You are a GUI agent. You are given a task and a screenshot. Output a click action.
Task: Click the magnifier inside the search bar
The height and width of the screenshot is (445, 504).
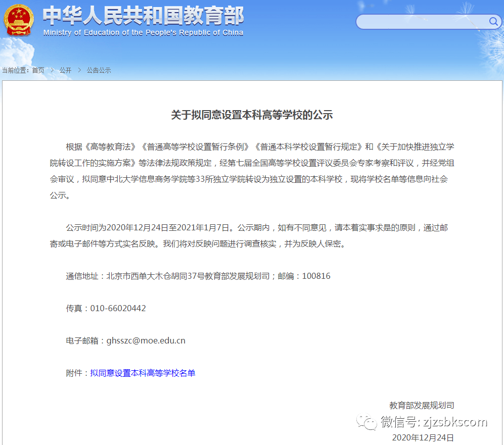pyautogui.click(x=493, y=22)
